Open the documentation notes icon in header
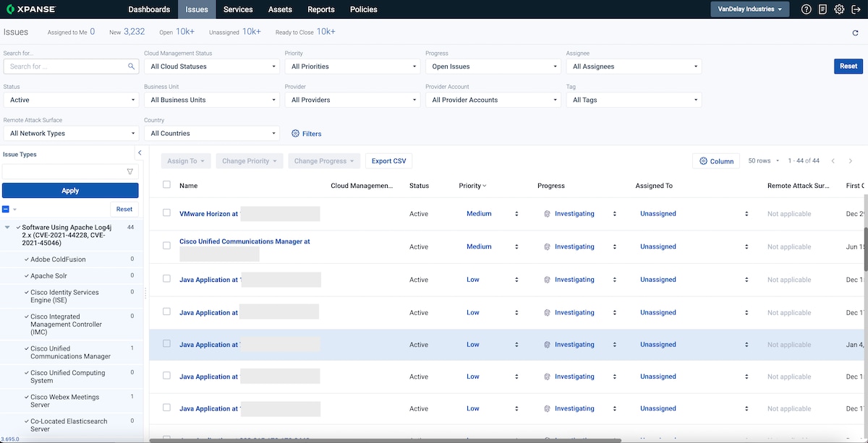This screenshot has height=443, width=868. click(x=823, y=9)
